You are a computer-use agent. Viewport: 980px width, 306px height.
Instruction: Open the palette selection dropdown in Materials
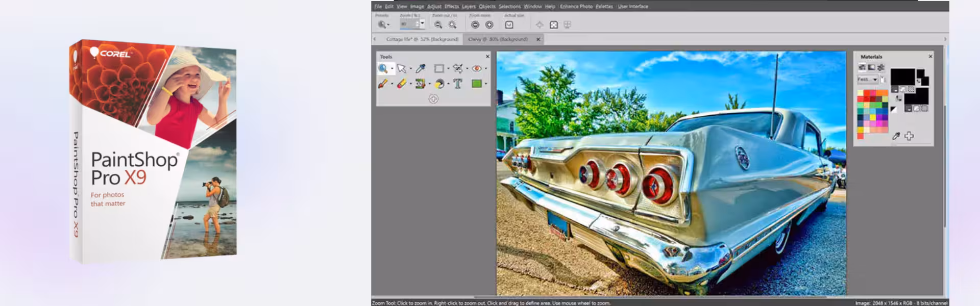pos(868,80)
